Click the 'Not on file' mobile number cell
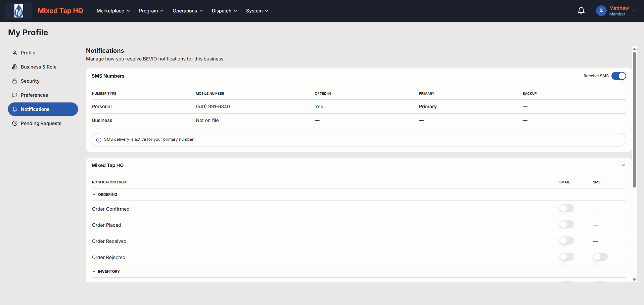Screen dimensions: 644x305 tap(207, 120)
